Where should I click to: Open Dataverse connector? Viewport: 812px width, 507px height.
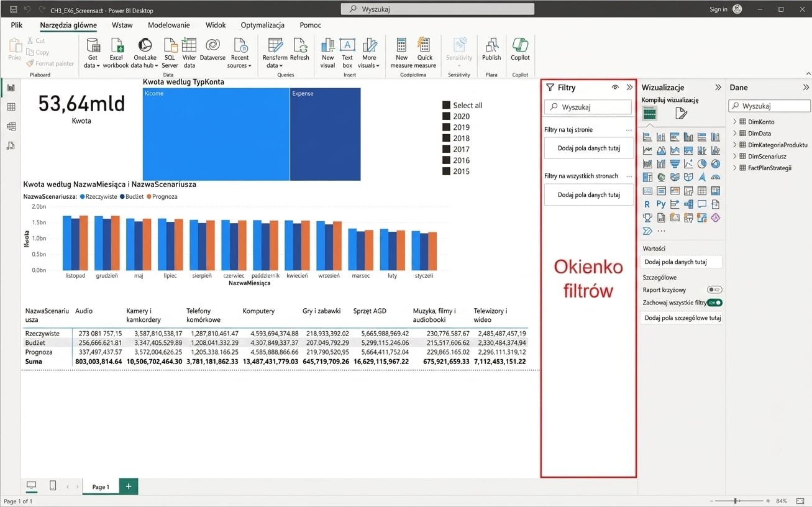pyautogui.click(x=212, y=50)
